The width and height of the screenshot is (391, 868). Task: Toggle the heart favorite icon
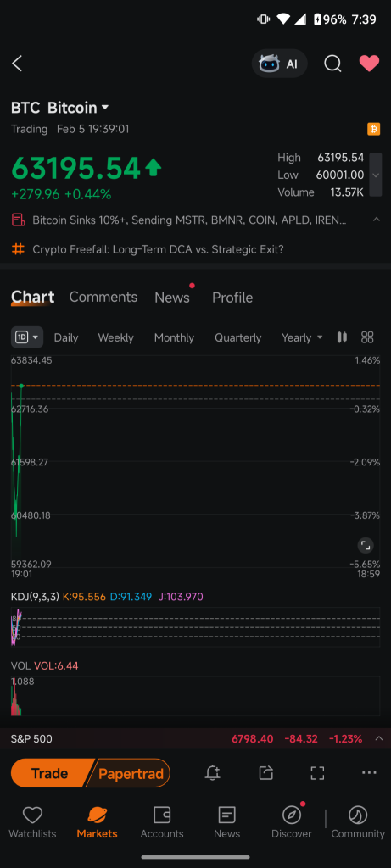370,64
